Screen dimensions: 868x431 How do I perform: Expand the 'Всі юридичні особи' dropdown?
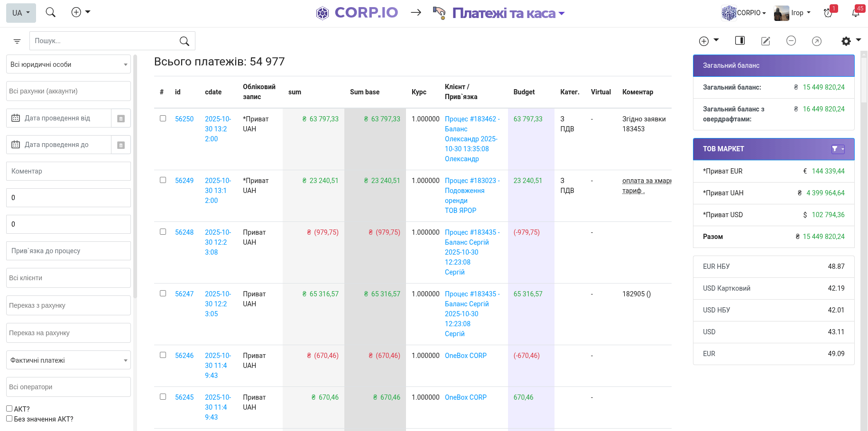click(68, 64)
